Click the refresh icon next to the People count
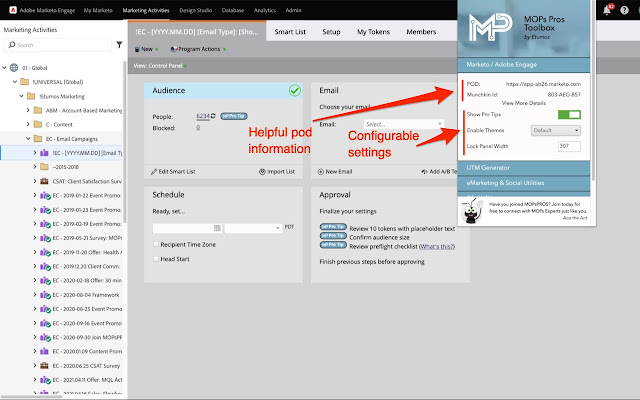 (x=213, y=116)
